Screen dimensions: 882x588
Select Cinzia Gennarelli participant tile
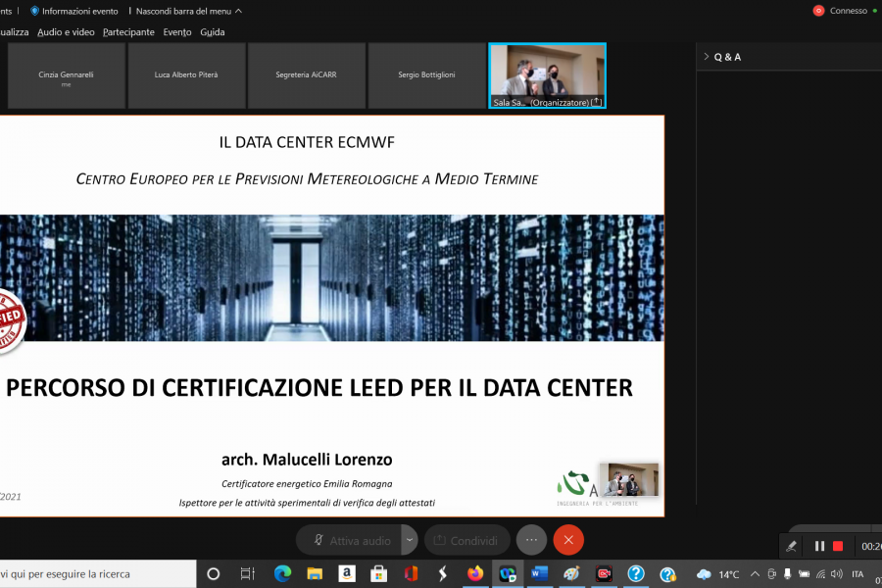[x=67, y=75]
